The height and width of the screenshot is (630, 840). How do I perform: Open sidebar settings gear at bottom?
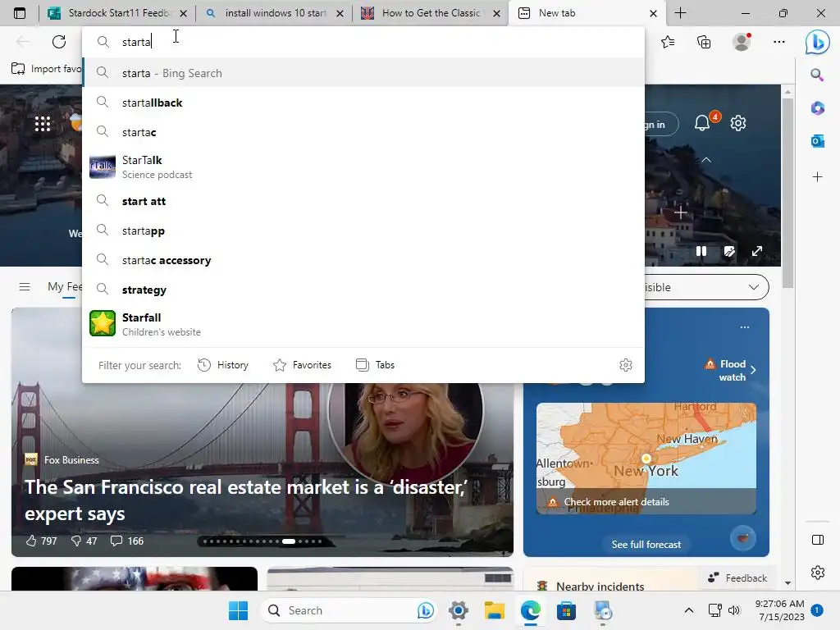(x=818, y=572)
